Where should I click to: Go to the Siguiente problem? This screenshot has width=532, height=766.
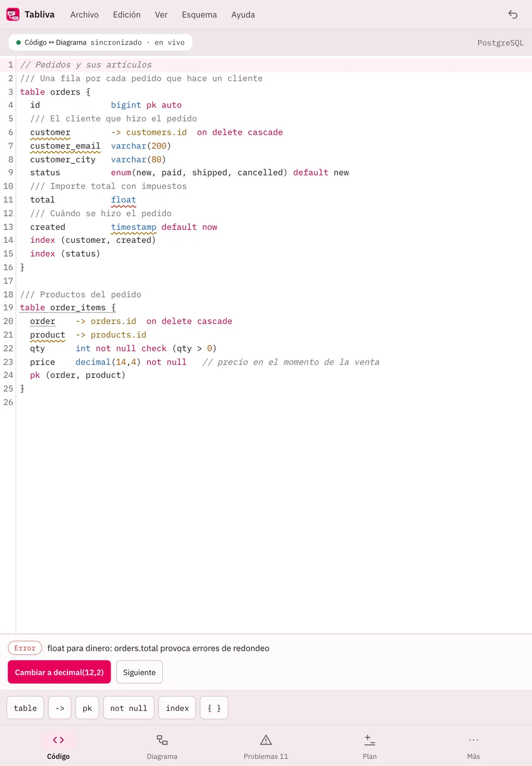pos(139,672)
